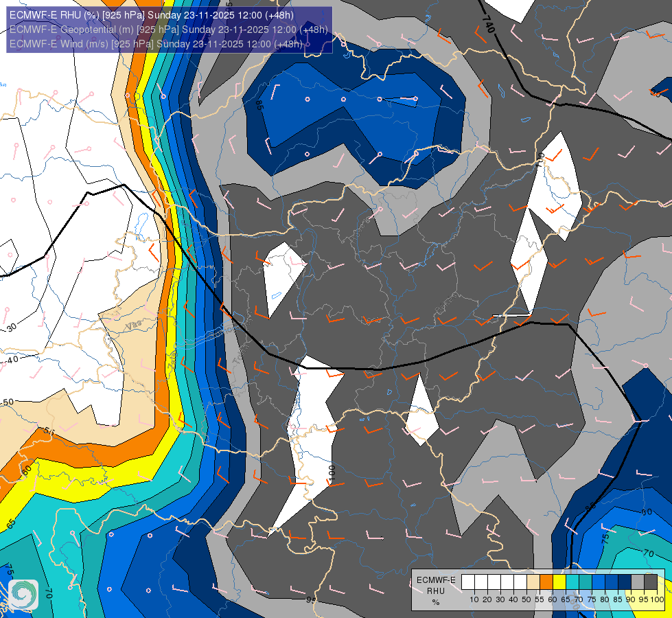Click the navy 85–90% legend swatch

pyautogui.click(x=625, y=582)
